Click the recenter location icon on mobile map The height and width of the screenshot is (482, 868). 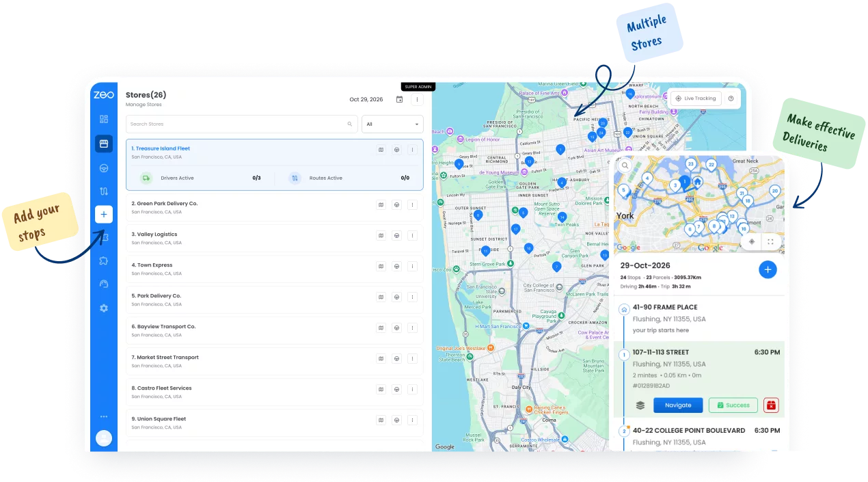click(x=752, y=241)
